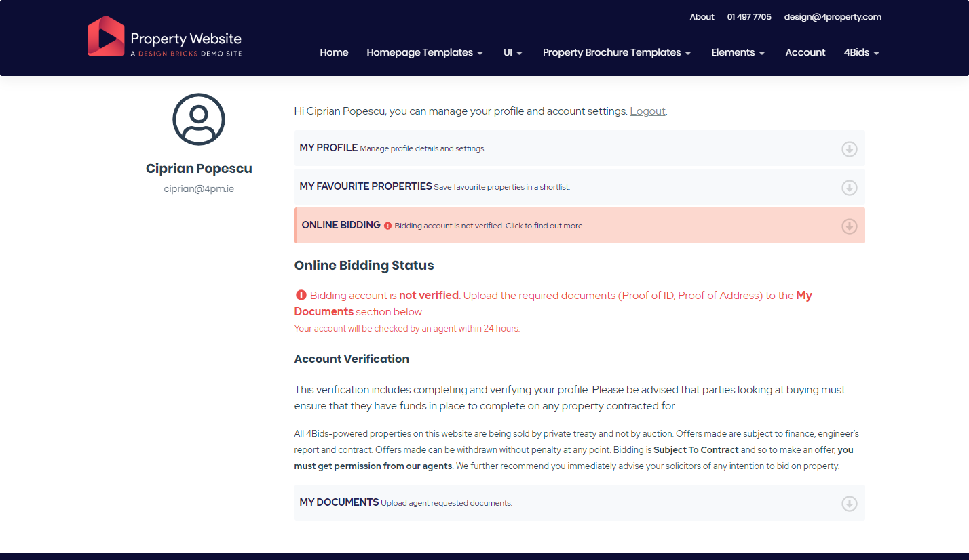
Task: Click the red warning icon in Online Bidding bar
Action: coord(387,226)
